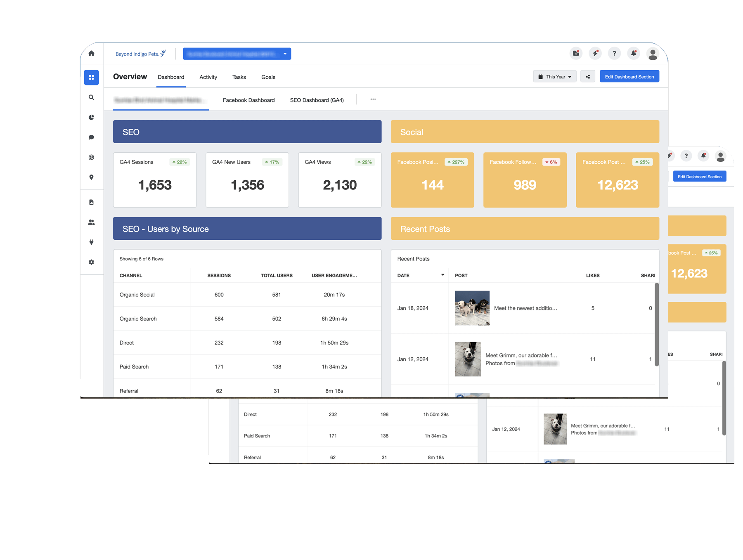The height and width of the screenshot is (560, 743).
Task: Open the plug integrations sidebar icon
Action: 91,242
